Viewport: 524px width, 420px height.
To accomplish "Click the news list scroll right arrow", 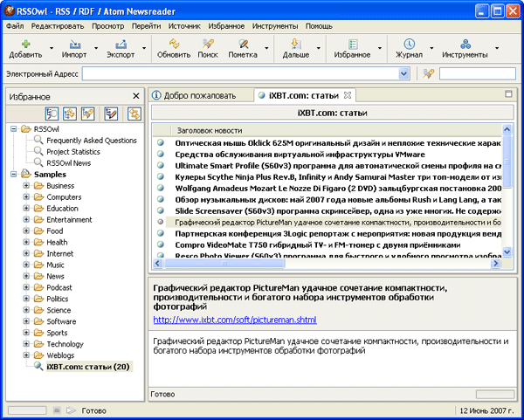I will [495, 264].
